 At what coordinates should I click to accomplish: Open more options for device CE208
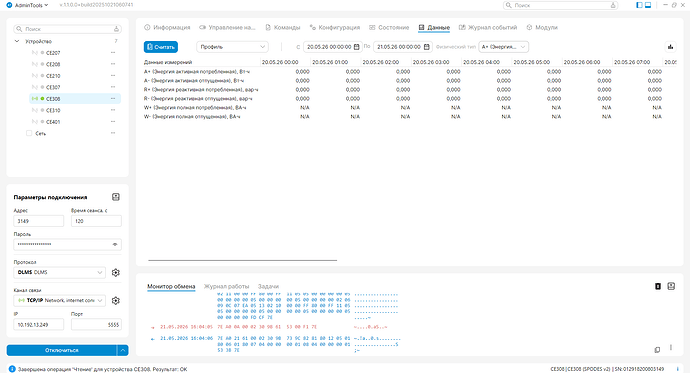[x=113, y=64]
